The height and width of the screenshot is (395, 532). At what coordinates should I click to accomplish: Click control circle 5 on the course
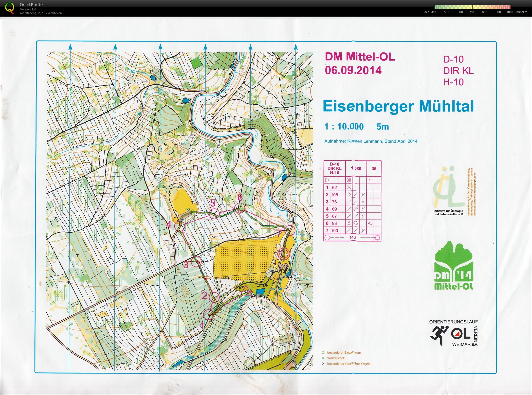215,213
